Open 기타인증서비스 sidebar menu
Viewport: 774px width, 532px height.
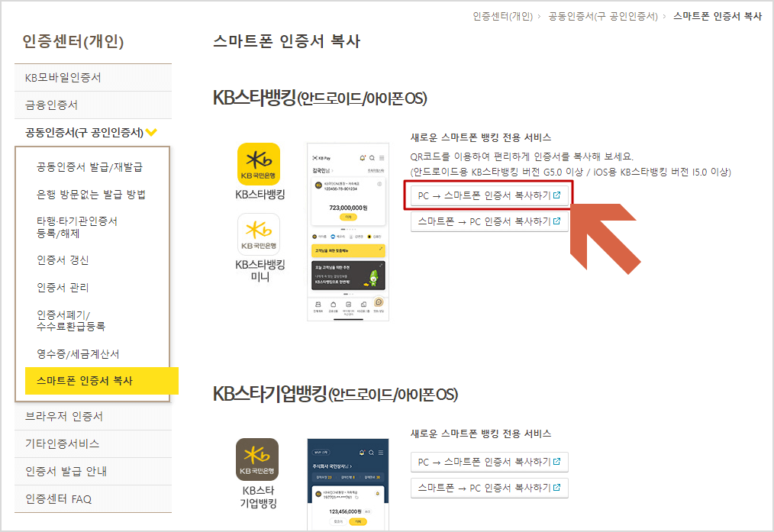[x=93, y=443]
